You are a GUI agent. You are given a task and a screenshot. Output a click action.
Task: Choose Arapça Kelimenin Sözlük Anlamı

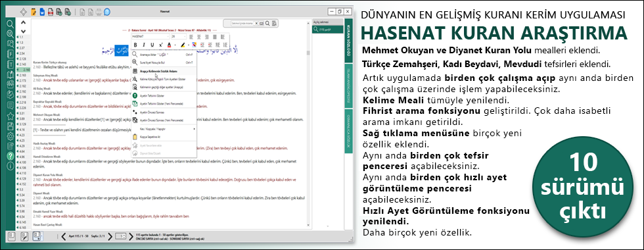[x=164, y=71]
